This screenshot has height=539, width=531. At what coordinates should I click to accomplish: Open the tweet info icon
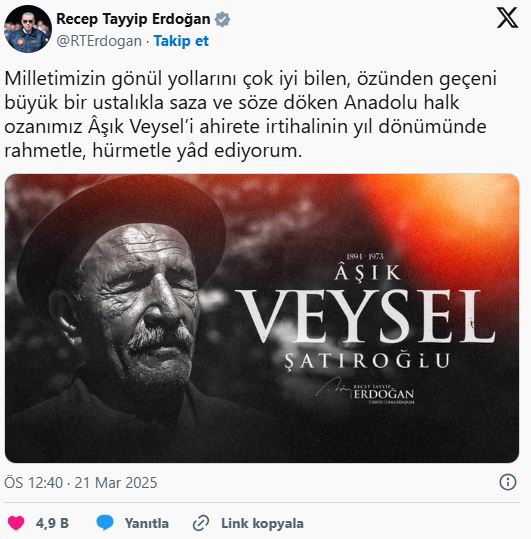pos(508,482)
